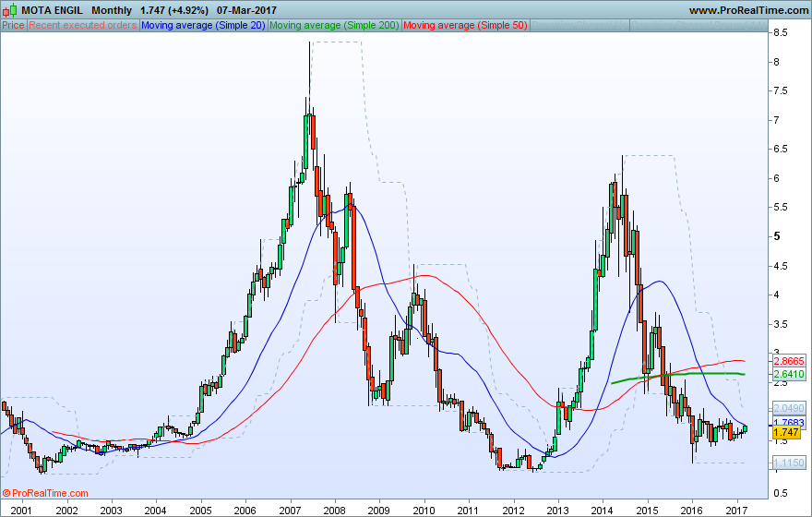Image resolution: width=812 pixels, height=517 pixels.
Task: Select the faded Donchian Channel Down label
Action: click(x=699, y=25)
